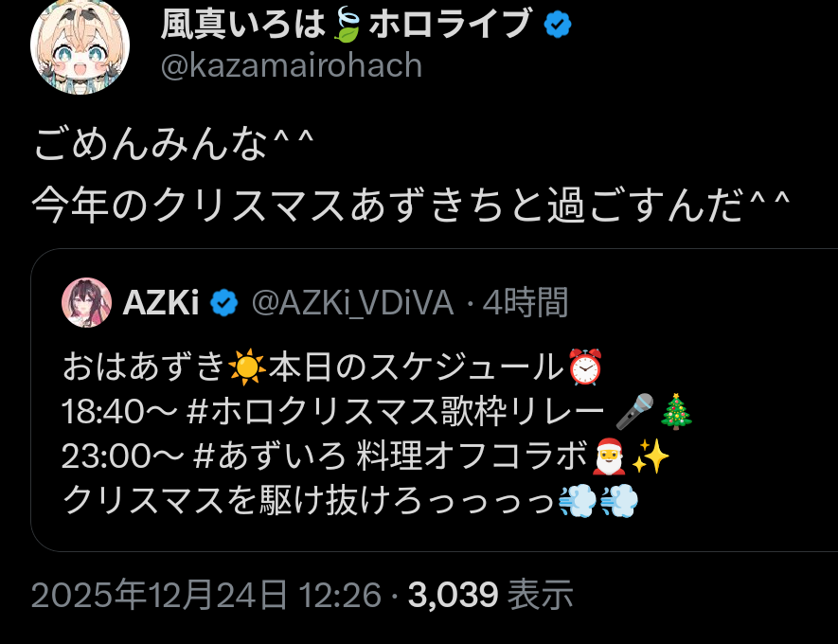Click the 2025年12月24日 12:26 post timestamp

coord(206,595)
